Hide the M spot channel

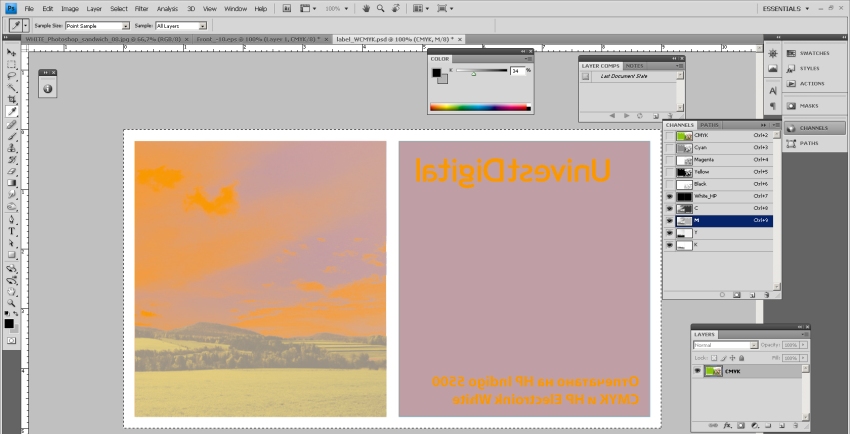point(669,221)
